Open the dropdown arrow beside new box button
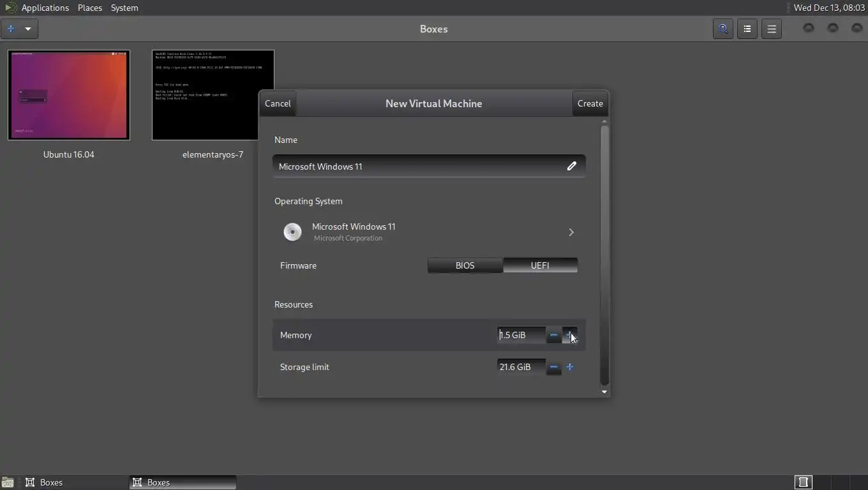The height and width of the screenshot is (490, 868). point(28,29)
